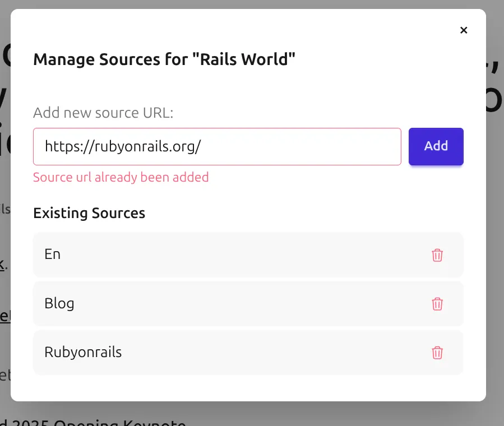Select the Rubyonrails source row
The height and width of the screenshot is (426, 504).
tap(168, 352)
